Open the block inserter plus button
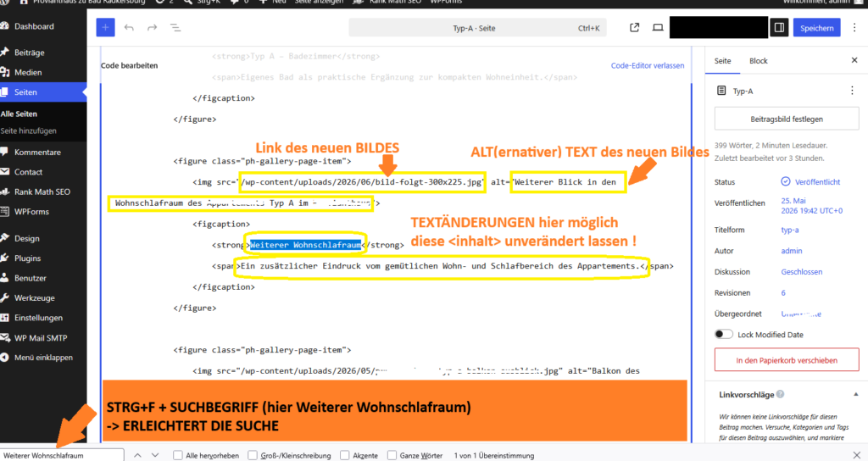This screenshot has height=461, width=868. [x=105, y=28]
